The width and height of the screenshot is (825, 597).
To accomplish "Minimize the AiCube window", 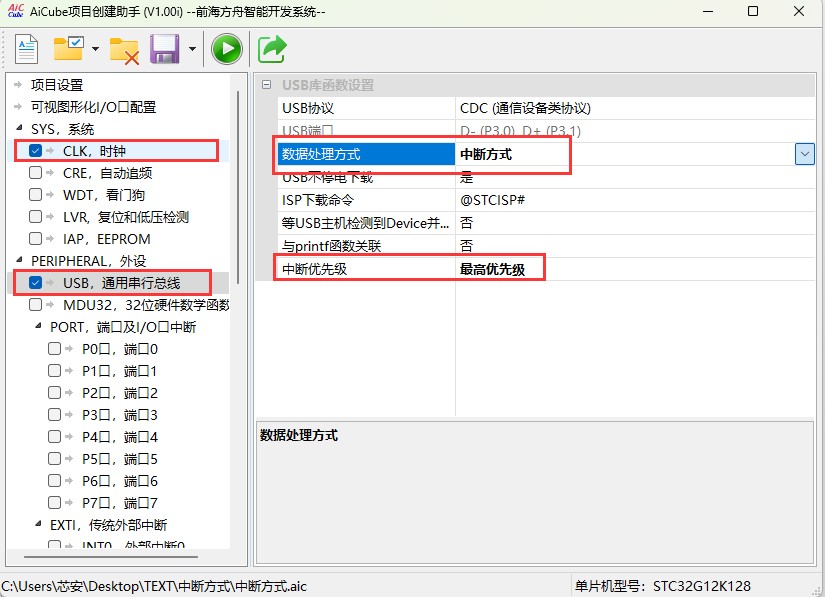I will click(708, 11).
